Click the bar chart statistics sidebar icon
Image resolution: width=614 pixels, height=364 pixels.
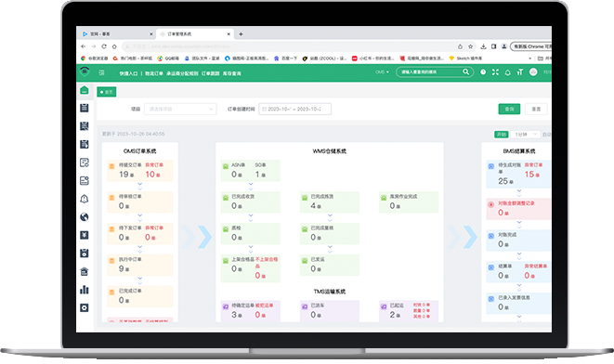(x=85, y=290)
